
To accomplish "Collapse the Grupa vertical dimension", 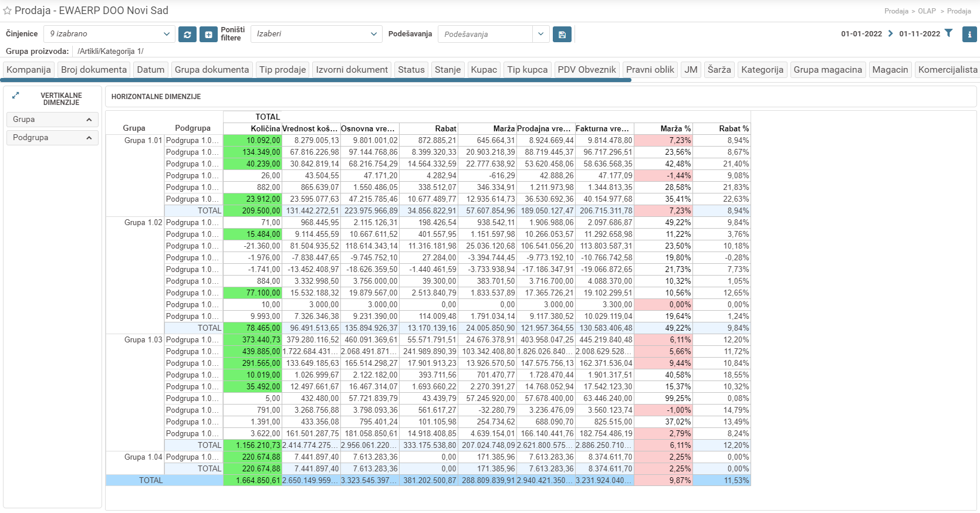I will 89,120.
